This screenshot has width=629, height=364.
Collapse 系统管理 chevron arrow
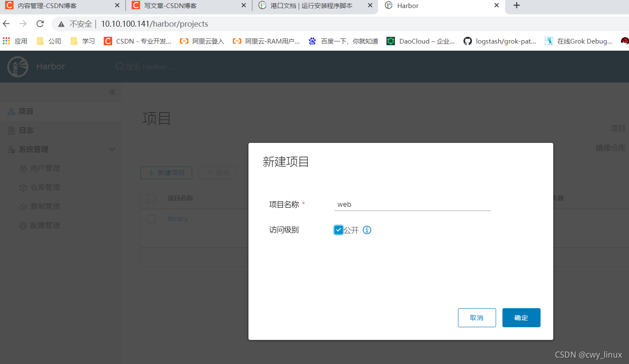tap(112, 149)
